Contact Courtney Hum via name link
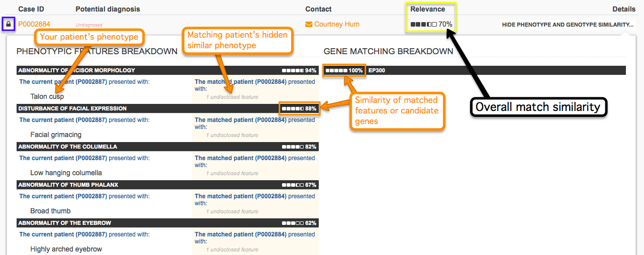 [x=337, y=24]
